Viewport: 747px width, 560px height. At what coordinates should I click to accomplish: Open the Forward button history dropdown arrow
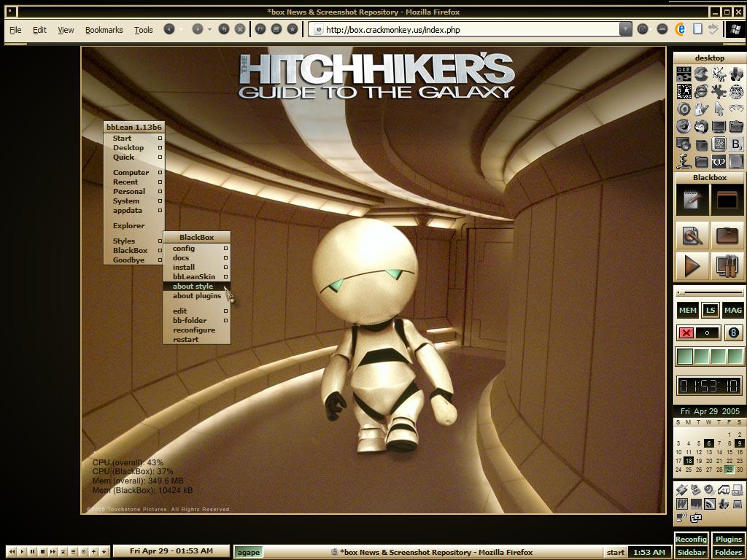pyautogui.click(x=209, y=29)
